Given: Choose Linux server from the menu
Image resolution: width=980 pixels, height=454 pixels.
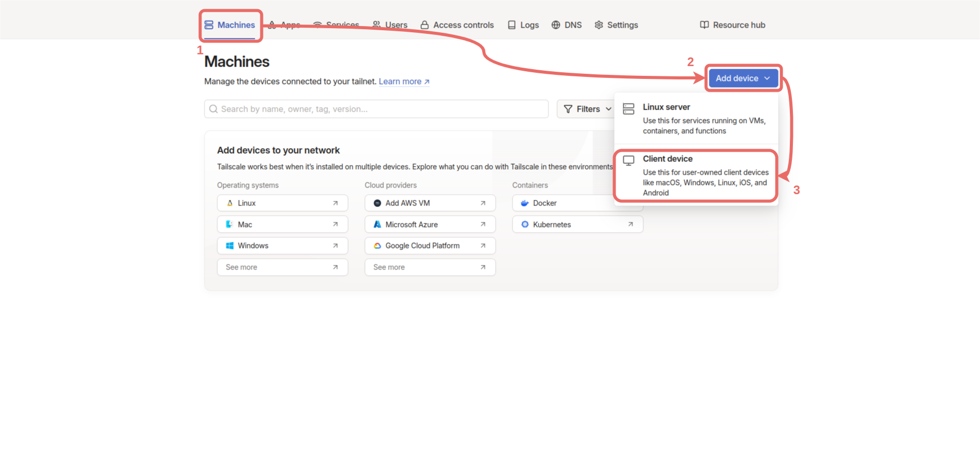Looking at the screenshot, I should coord(696,119).
